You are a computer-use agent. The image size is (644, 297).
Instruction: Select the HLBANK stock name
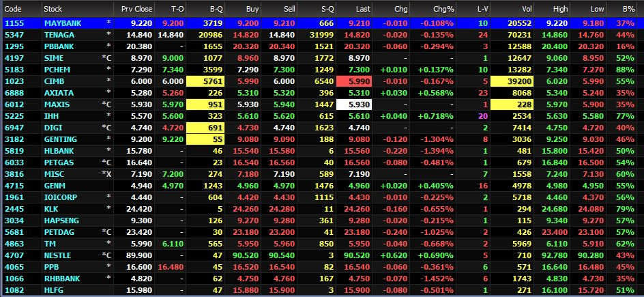tap(58, 151)
